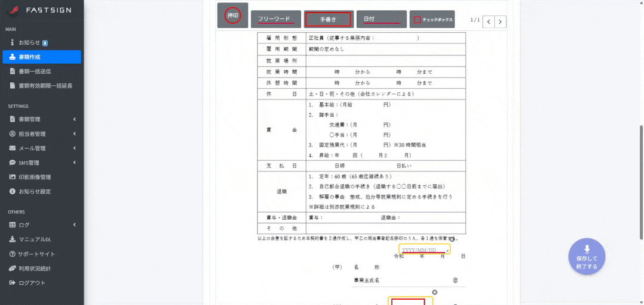Click the stamp icon next to 書類作成
Image resolution: width=644 pixels, height=305 pixels.
point(13,57)
